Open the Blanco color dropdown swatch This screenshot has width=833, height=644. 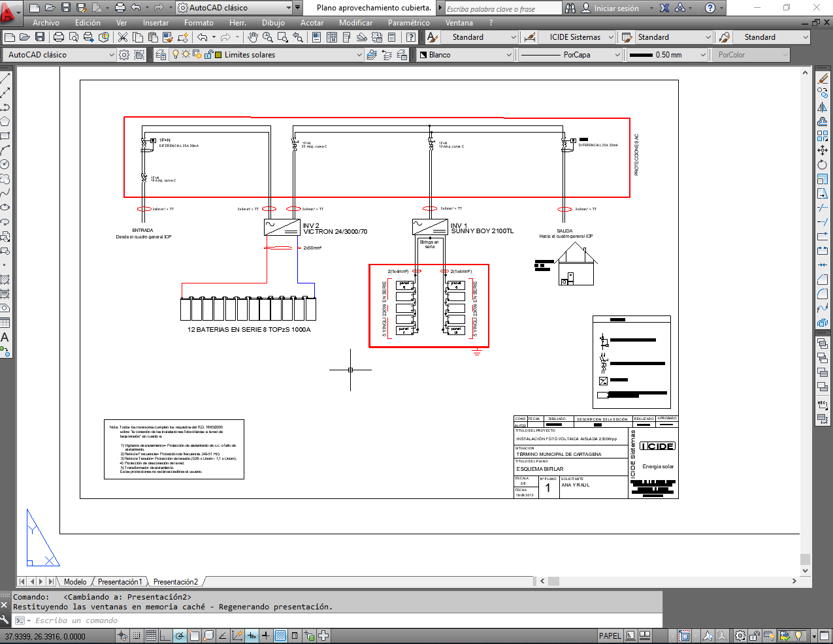click(x=465, y=55)
